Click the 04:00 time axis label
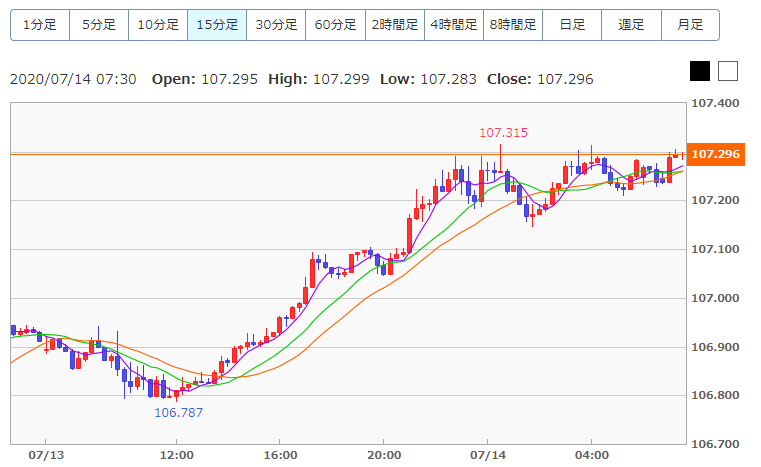This screenshot has height=467, width=761. pos(592,455)
